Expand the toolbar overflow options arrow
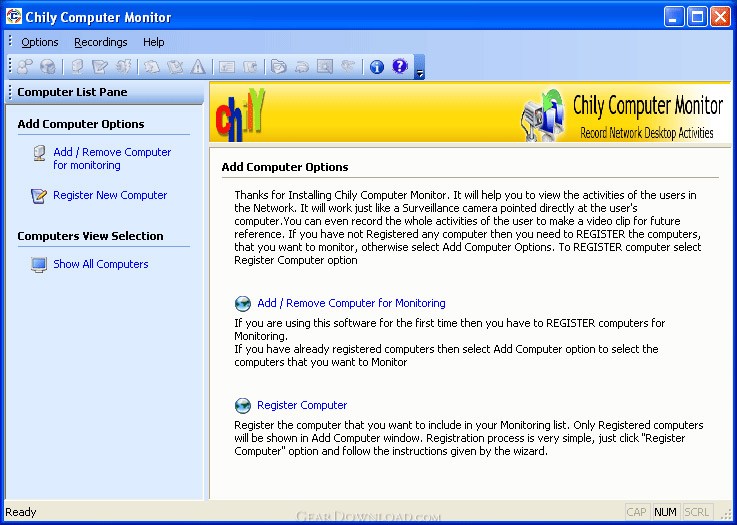This screenshot has width=737, height=525. [x=420, y=67]
